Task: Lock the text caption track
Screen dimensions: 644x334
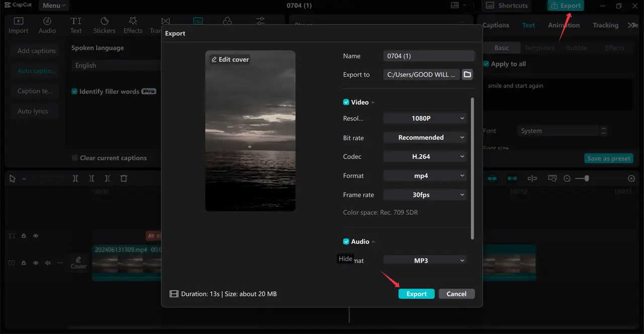Action: (x=24, y=235)
